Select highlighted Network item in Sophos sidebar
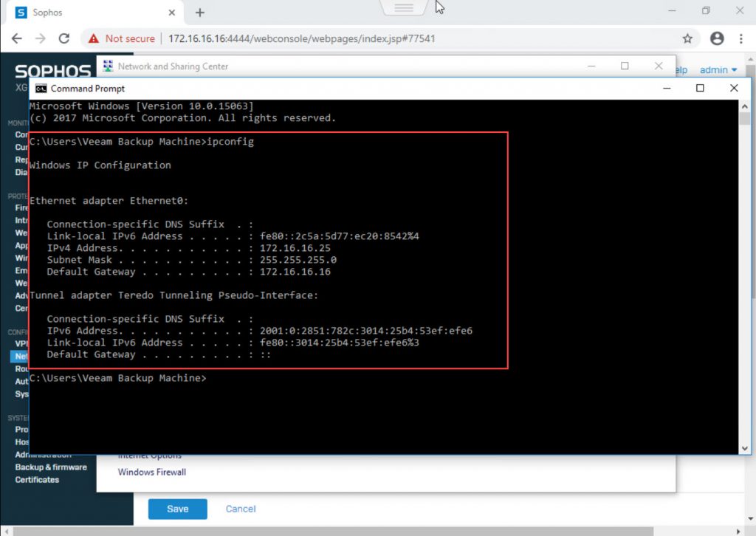 coord(19,356)
